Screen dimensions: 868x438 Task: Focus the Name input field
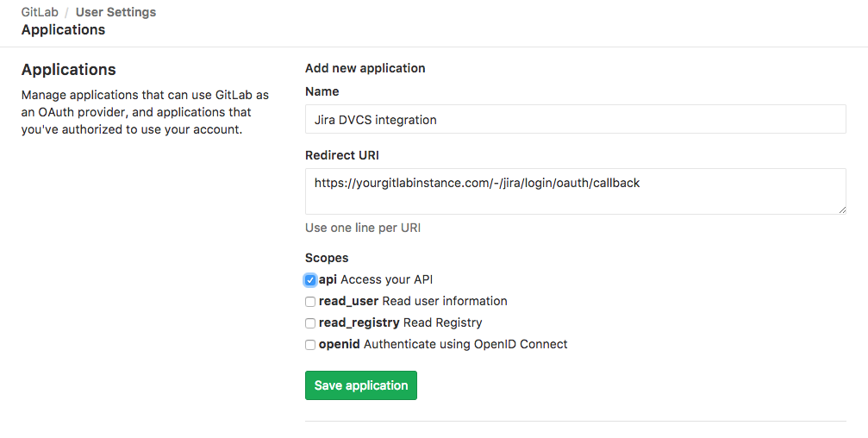[575, 120]
